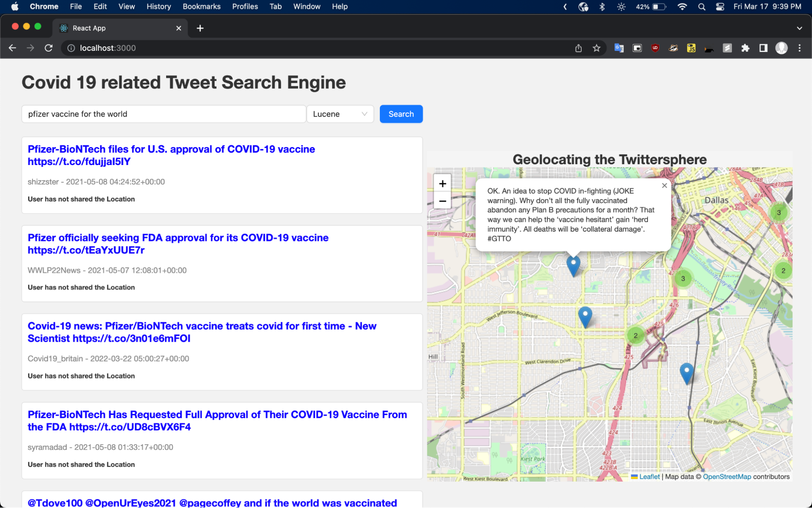Screen dimensions: 812x508
Task: Click the Search button
Action: (x=401, y=114)
